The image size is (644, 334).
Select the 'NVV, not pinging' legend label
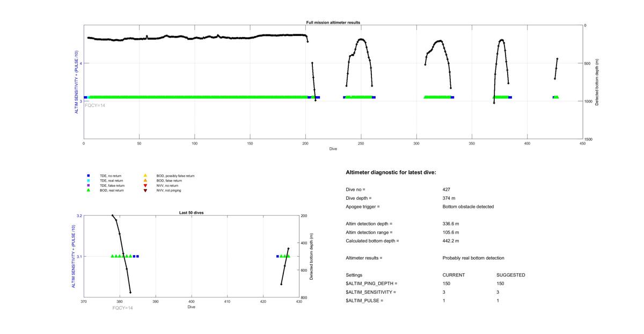169,190
